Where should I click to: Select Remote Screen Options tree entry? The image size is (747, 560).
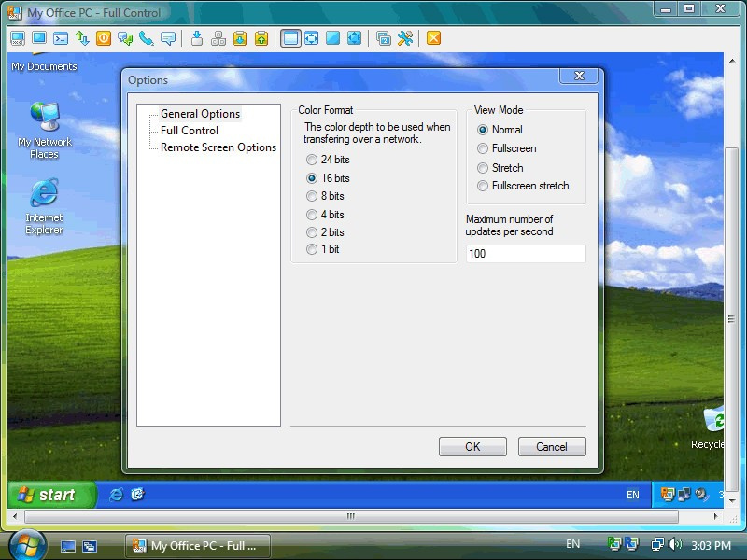pyautogui.click(x=218, y=147)
